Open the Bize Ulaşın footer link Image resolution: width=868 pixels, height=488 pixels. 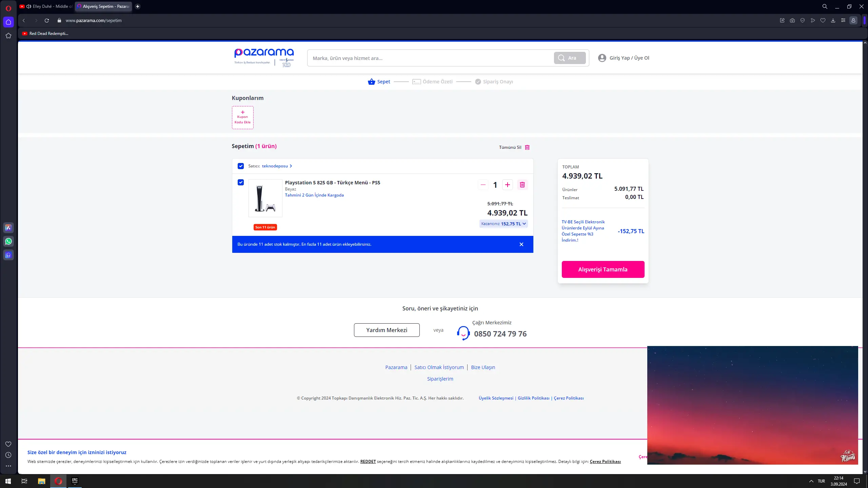(483, 367)
